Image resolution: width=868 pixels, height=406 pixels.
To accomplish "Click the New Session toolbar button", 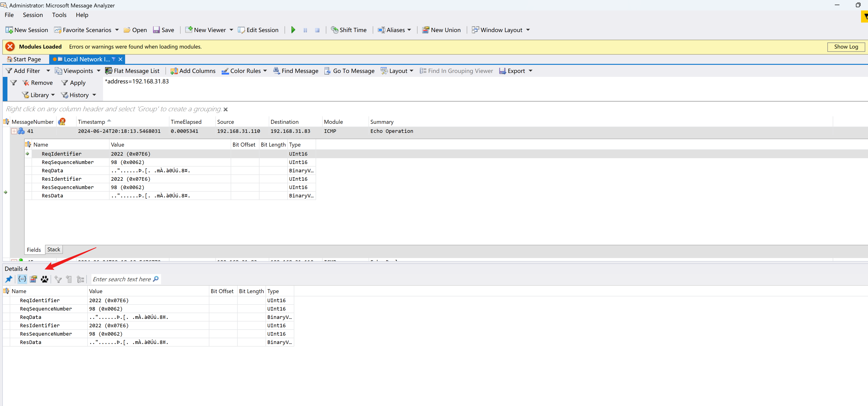I will [x=27, y=30].
